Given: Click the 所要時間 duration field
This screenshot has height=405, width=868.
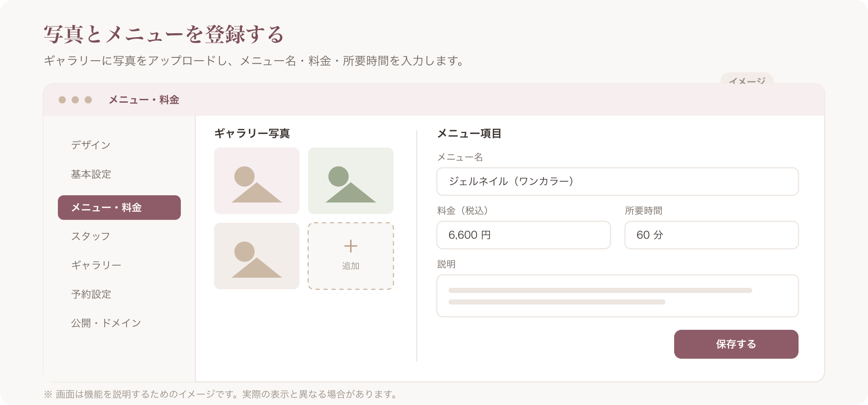Looking at the screenshot, I should 711,235.
